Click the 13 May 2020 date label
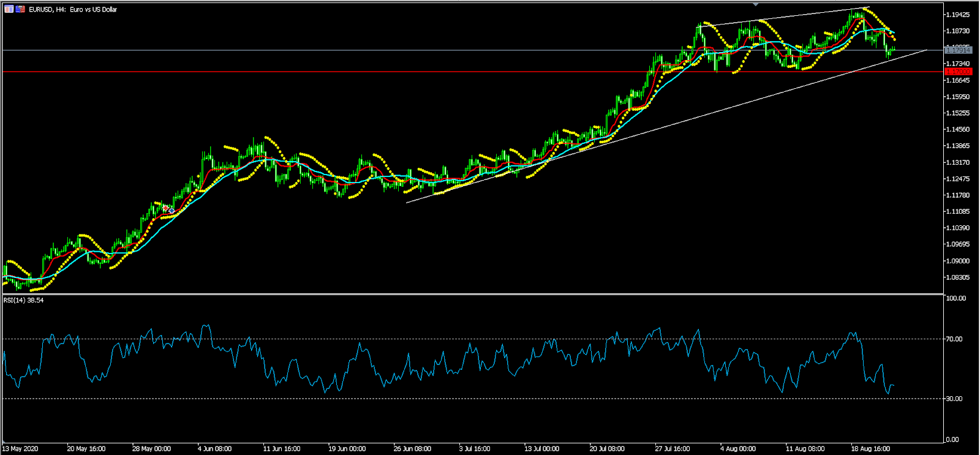Viewport: 980px width, 455px height. pyautogui.click(x=20, y=449)
